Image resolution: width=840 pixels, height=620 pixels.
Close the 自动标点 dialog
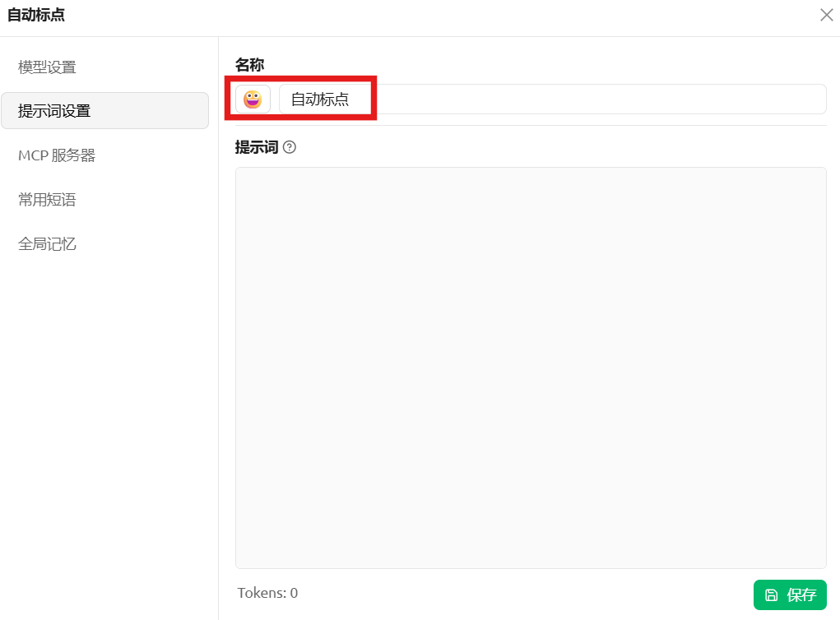coord(826,15)
